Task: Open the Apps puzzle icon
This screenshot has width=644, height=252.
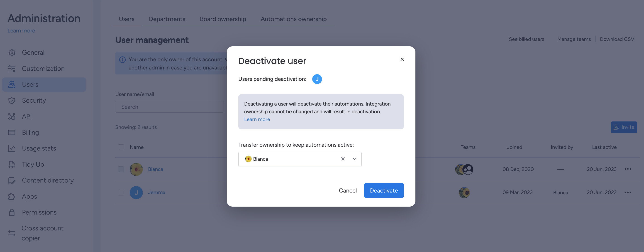Action: click(12, 196)
